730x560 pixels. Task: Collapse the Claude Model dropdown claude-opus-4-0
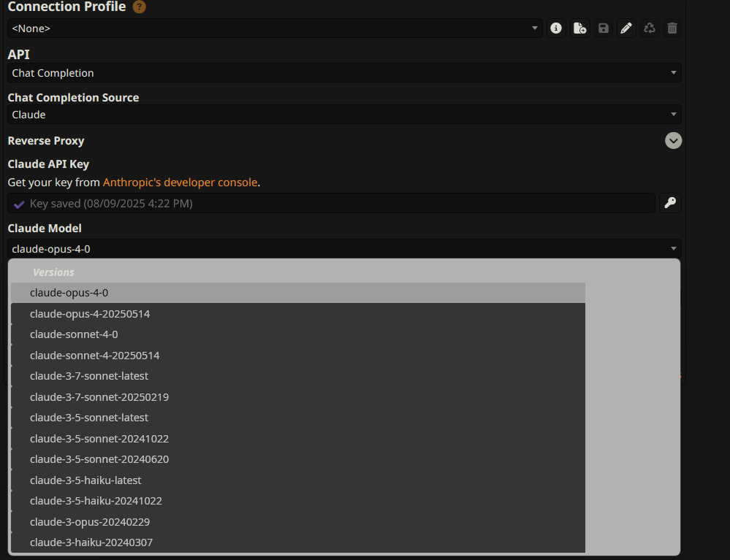point(344,249)
